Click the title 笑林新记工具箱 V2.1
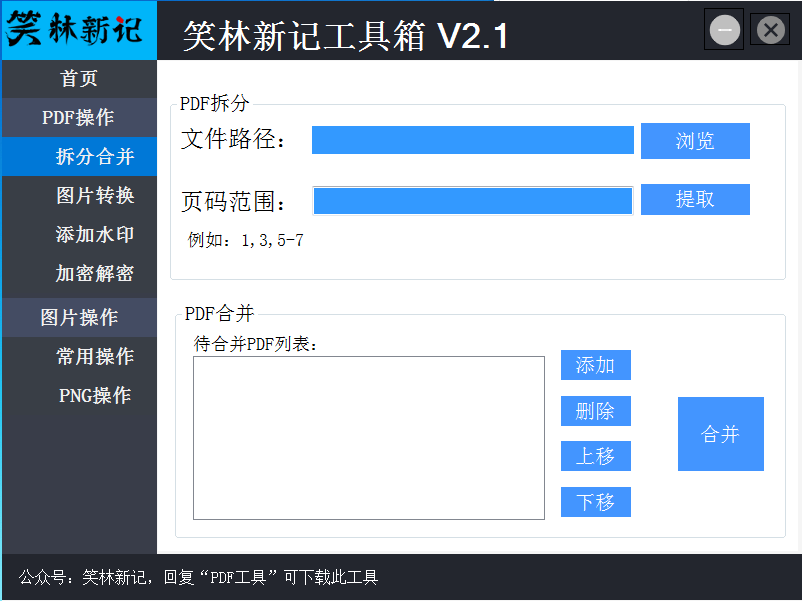This screenshot has width=802, height=601. 346,36
